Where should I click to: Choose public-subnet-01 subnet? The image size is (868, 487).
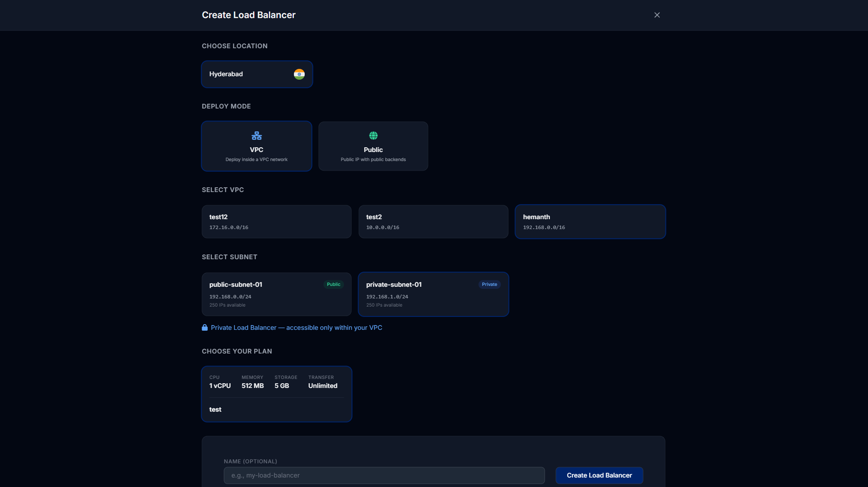(x=276, y=294)
